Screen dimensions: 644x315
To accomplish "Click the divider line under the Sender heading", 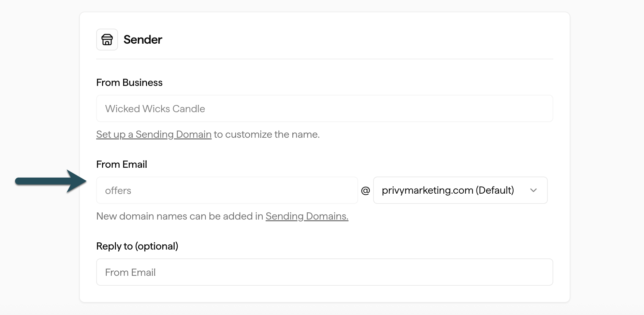I will coord(324,59).
